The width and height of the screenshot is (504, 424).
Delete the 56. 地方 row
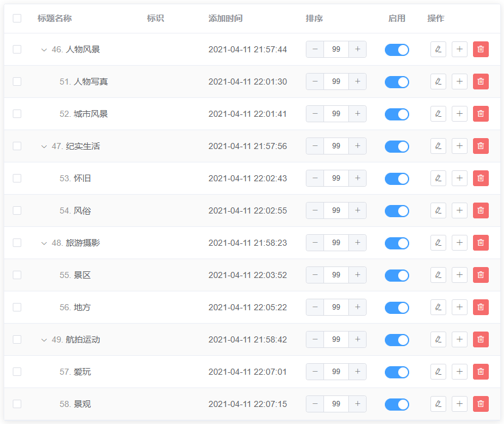coord(480,307)
